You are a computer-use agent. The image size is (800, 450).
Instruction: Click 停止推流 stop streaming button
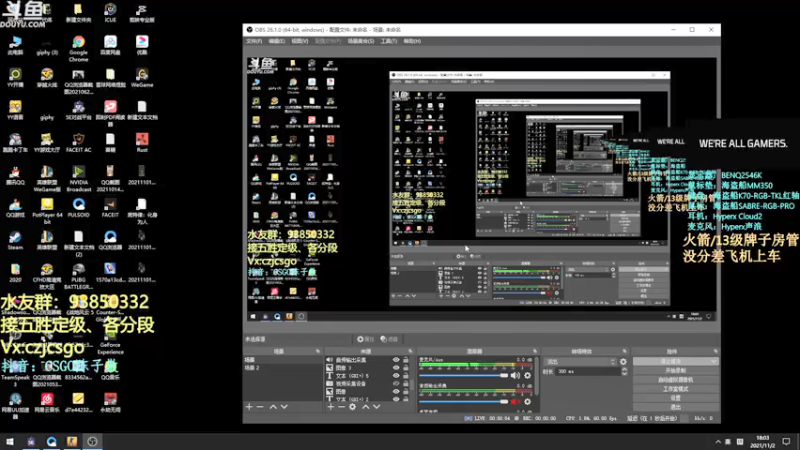(671, 361)
